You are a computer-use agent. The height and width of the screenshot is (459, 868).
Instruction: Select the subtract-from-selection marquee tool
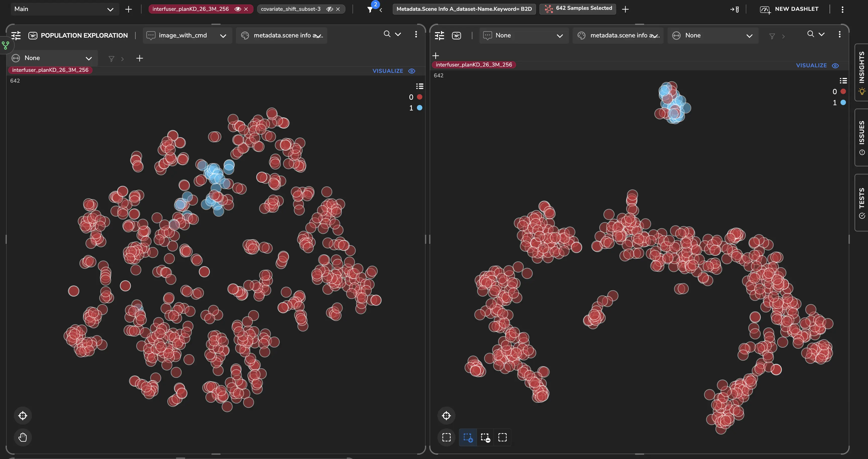[485, 437]
